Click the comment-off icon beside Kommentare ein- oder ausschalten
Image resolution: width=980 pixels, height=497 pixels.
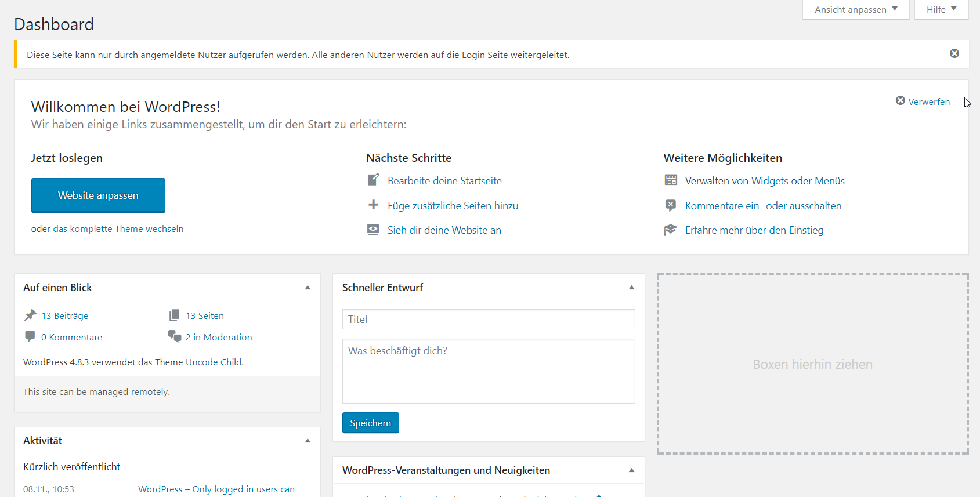tap(671, 205)
